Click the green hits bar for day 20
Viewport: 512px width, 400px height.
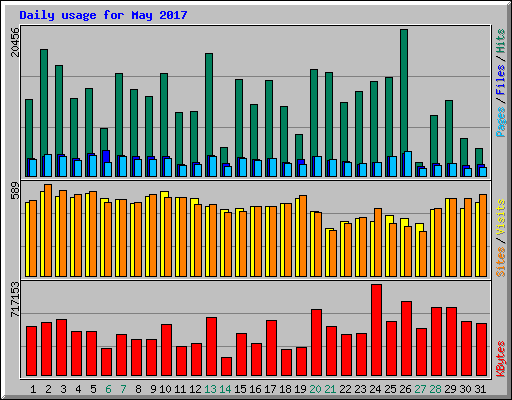(x=314, y=112)
